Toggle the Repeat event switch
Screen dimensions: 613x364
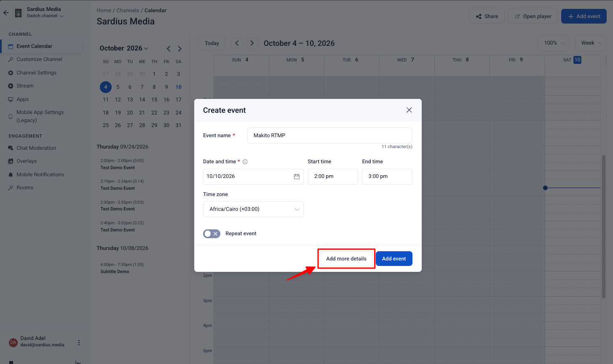[211, 234]
